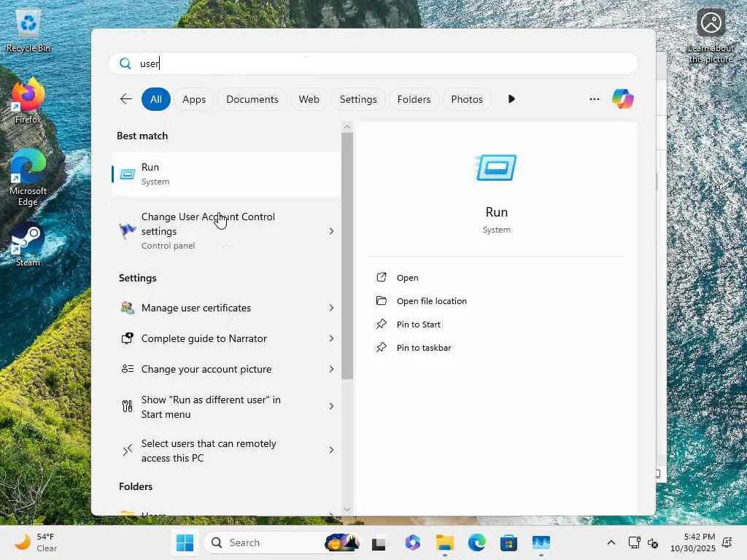
Task: Open the Copilot icon in search panel
Action: (623, 99)
